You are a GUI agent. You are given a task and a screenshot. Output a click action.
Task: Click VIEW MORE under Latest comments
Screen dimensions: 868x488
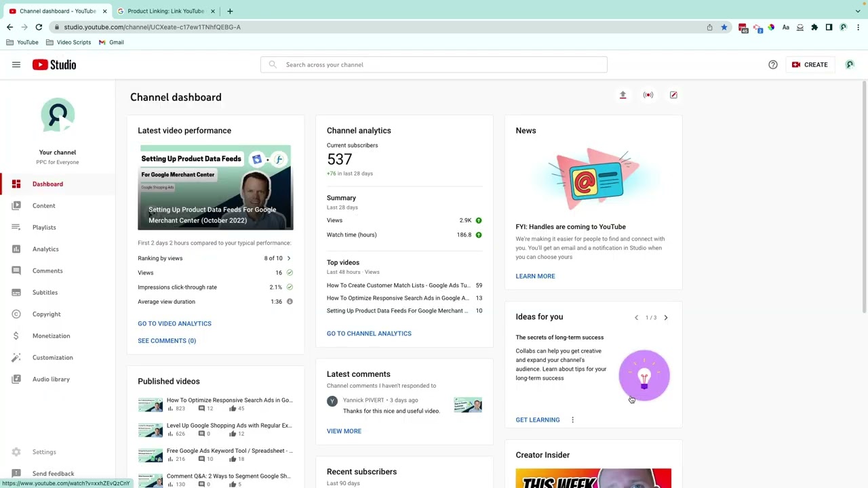pyautogui.click(x=344, y=431)
